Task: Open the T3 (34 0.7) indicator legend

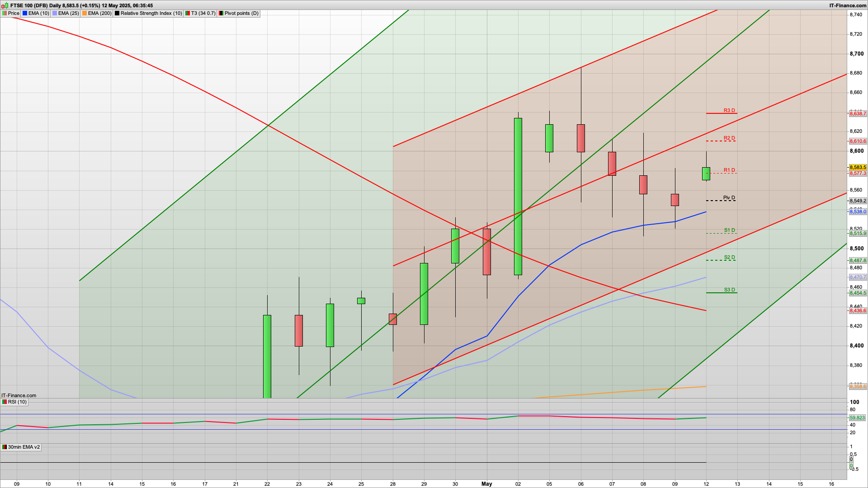Action: [200, 13]
